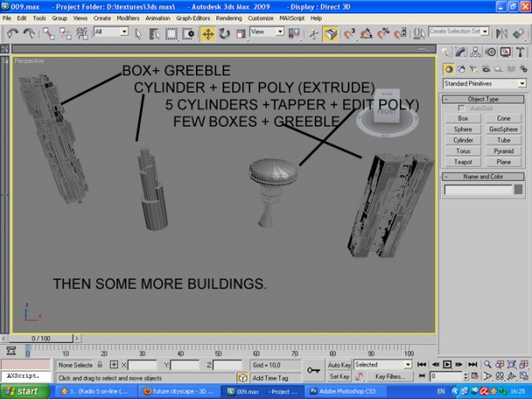Click the Mirror tool icon
Viewport: 532px width, 399px height.
pyautogui.click(x=501, y=34)
